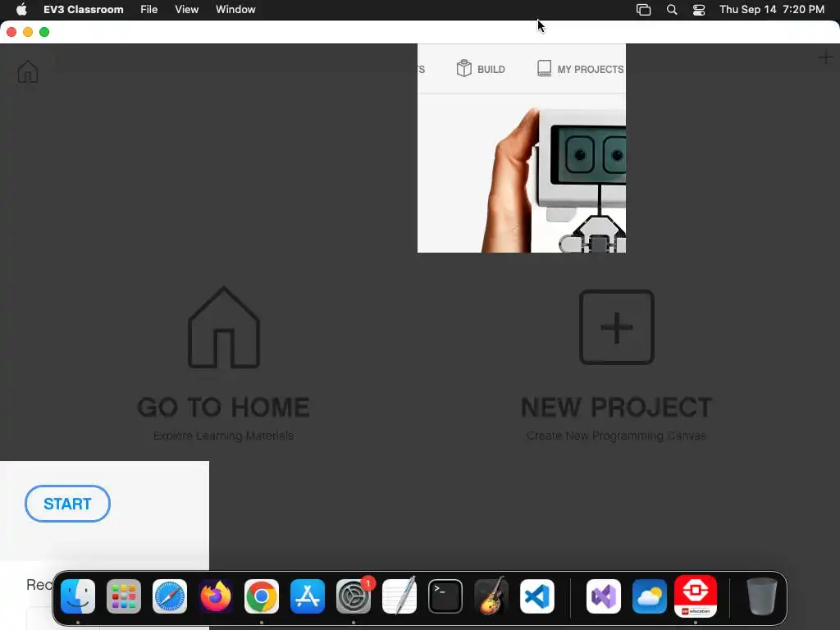Click the date and time in menu bar
This screenshot has width=840, height=630.
click(772, 9)
